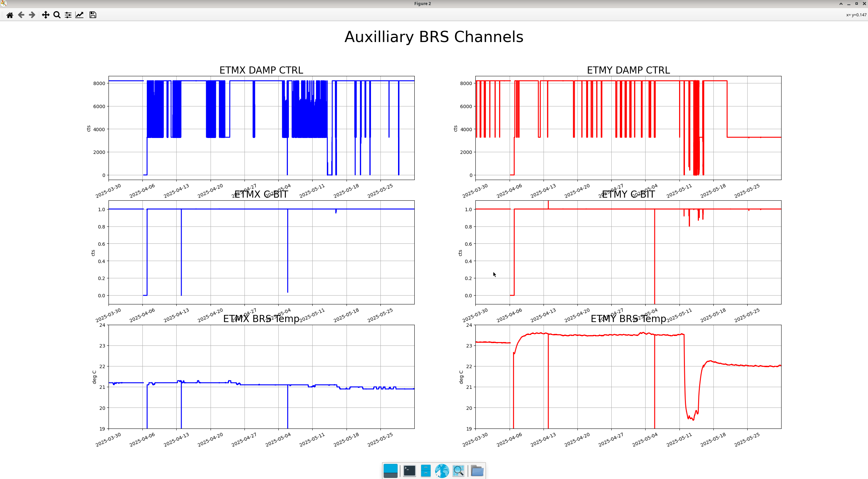Viewport: 868px width, 479px height.
Task: Activate the Zoom to rectangle tool
Action: coord(57,15)
